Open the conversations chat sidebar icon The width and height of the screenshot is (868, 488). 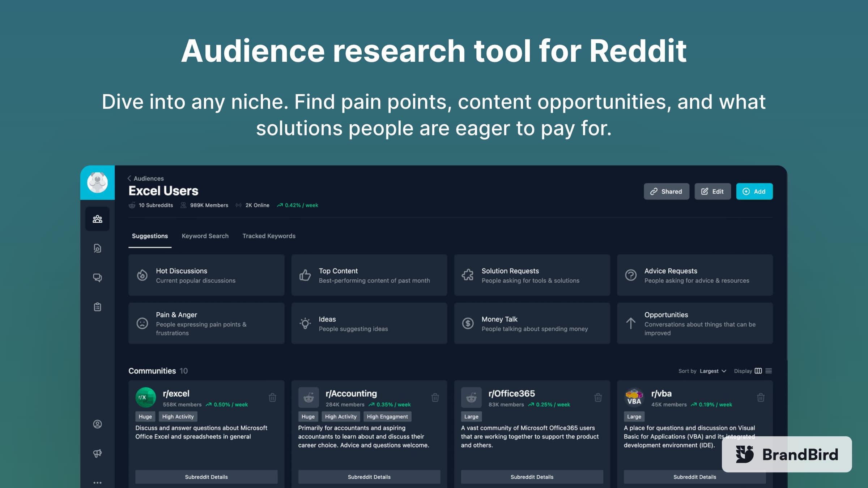[x=97, y=278]
